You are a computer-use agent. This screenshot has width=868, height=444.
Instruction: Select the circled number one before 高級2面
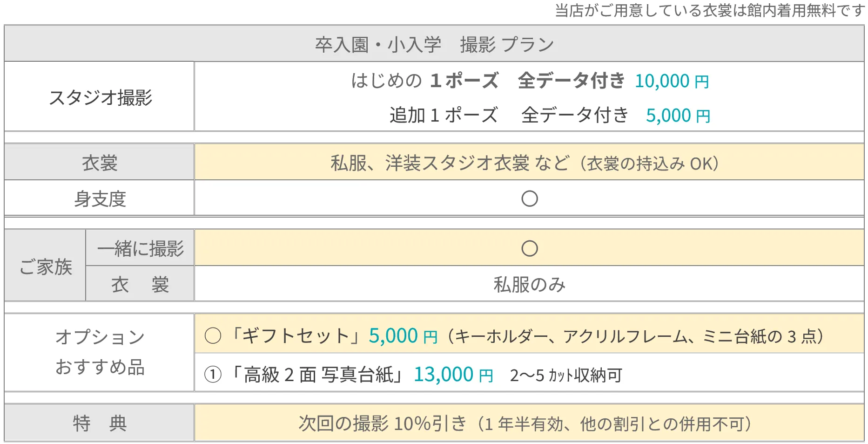point(213,374)
